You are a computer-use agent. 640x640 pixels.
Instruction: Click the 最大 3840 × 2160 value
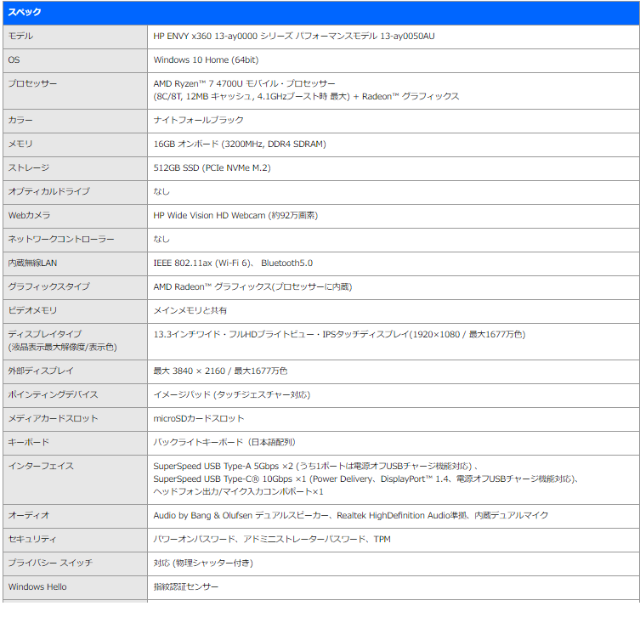coord(220,371)
